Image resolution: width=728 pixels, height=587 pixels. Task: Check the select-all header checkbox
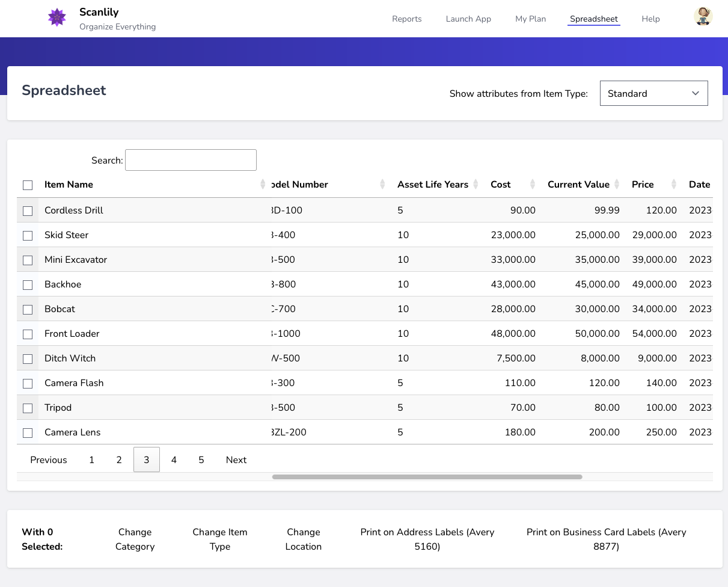[28, 185]
